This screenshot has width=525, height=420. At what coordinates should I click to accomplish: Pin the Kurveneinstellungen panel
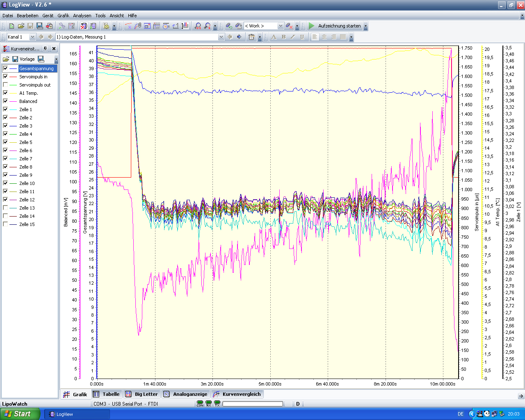(x=46, y=48)
